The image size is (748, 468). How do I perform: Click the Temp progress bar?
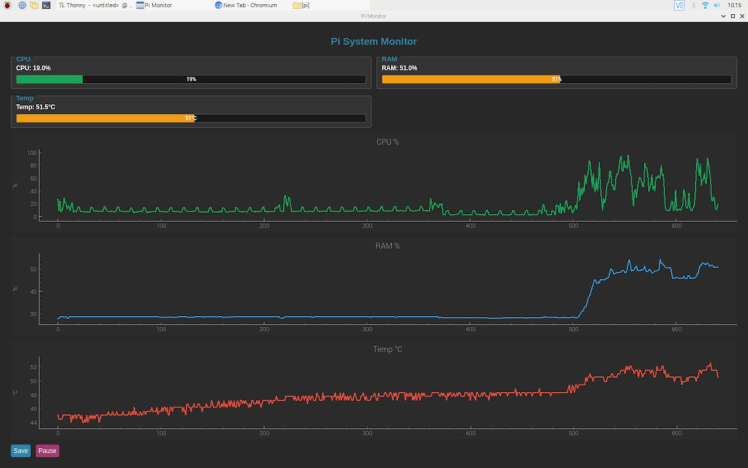coord(190,118)
